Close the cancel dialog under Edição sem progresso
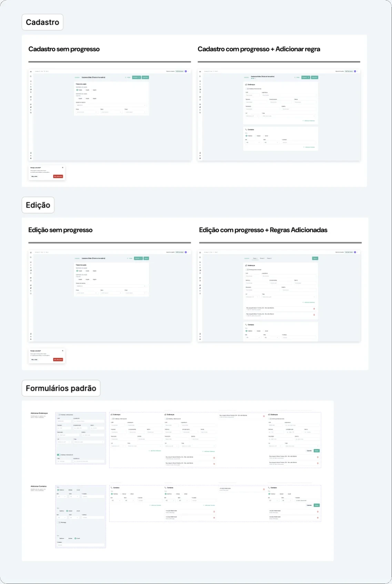392x584 pixels. click(63, 351)
